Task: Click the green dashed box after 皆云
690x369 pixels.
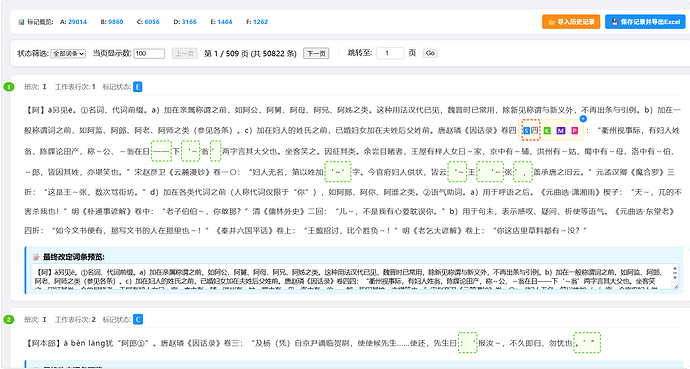Action: point(457,172)
